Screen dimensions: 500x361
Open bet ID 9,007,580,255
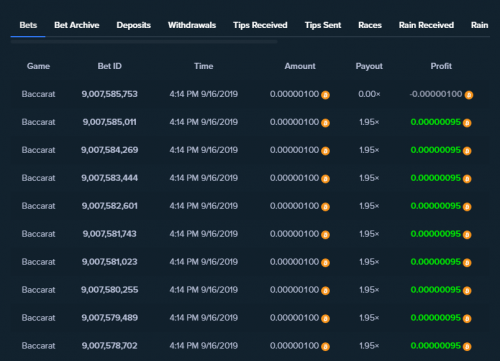pyautogui.click(x=110, y=290)
